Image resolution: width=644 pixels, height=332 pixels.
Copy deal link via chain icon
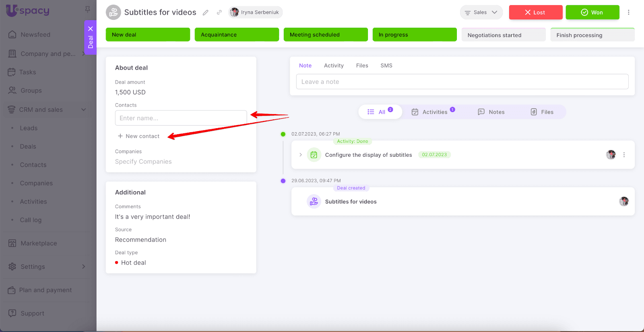219,12
